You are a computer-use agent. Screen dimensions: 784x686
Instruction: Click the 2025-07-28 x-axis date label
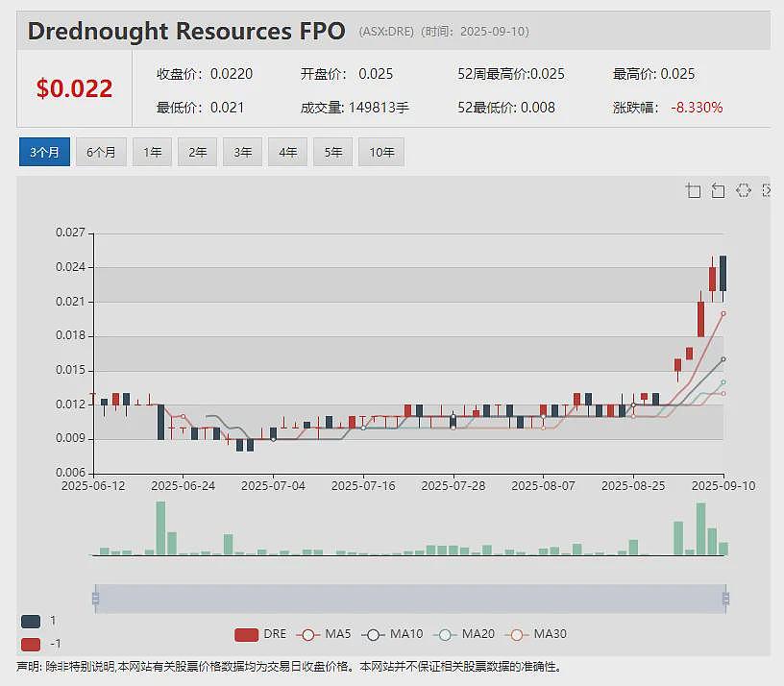point(453,486)
